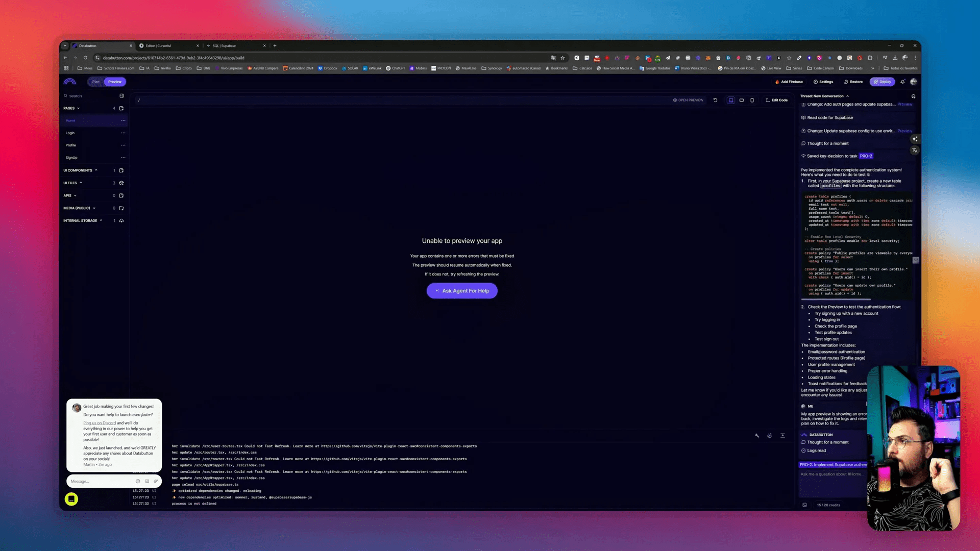Expand the UI FILES section
Screen dimensions: 980x551
click(x=72, y=183)
